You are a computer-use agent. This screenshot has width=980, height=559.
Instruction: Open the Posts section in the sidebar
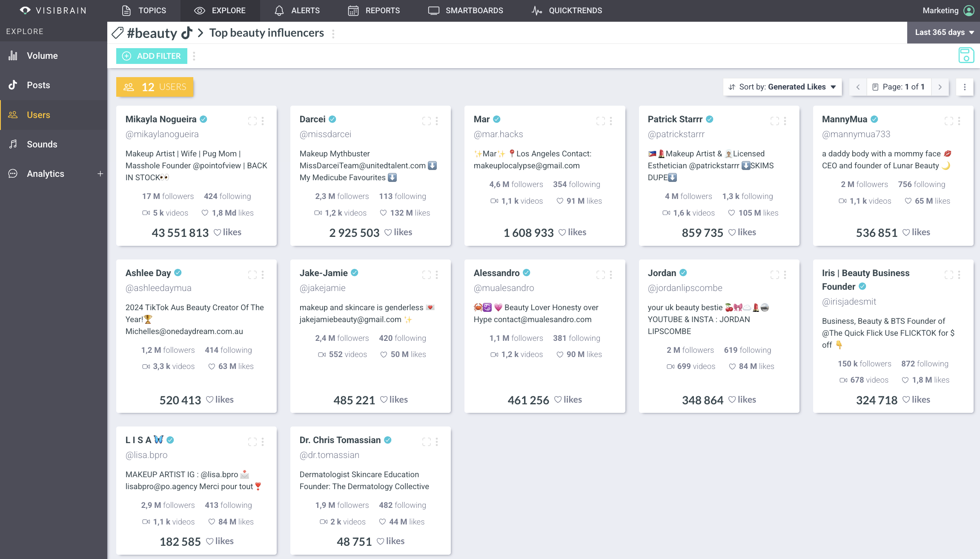[x=38, y=85]
